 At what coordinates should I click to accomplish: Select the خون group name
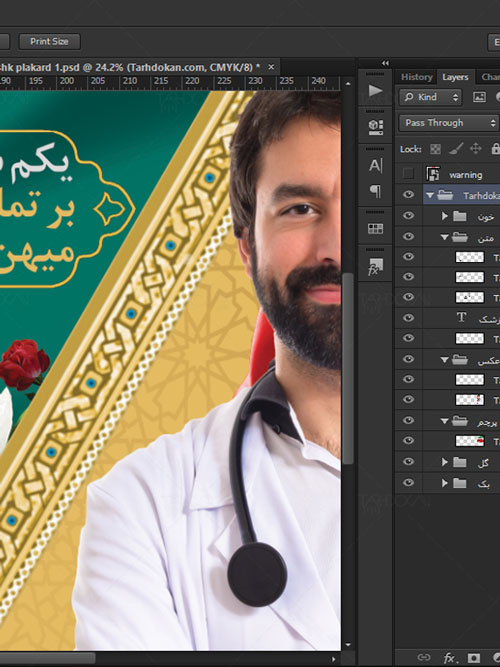pyautogui.click(x=486, y=217)
